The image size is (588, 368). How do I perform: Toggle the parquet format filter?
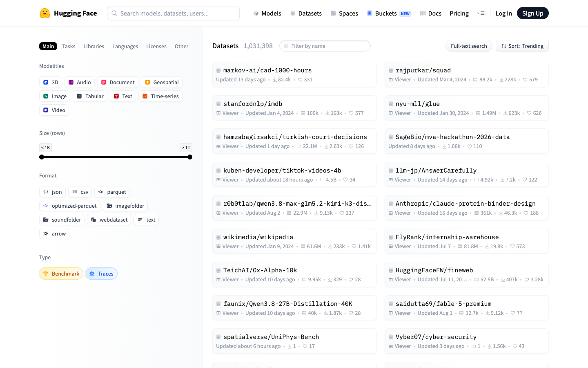tap(112, 192)
